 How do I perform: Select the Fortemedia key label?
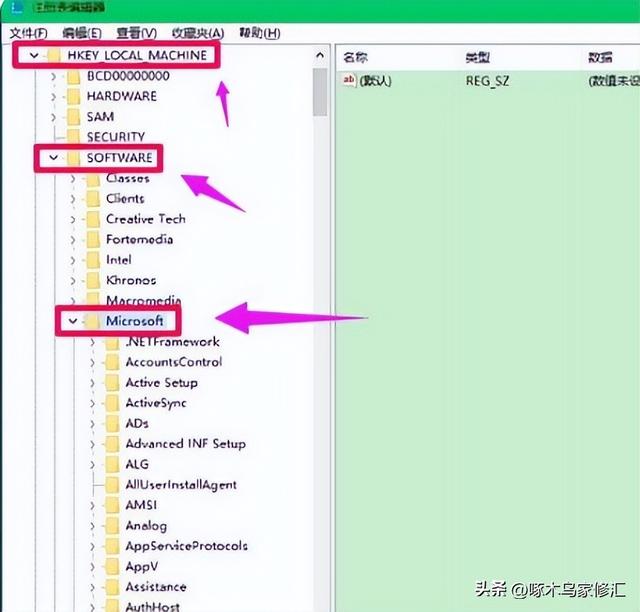tap(139, 240)
